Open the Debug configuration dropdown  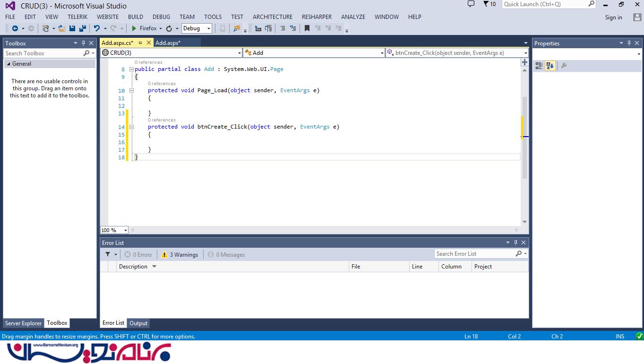[x=197, y=28]
